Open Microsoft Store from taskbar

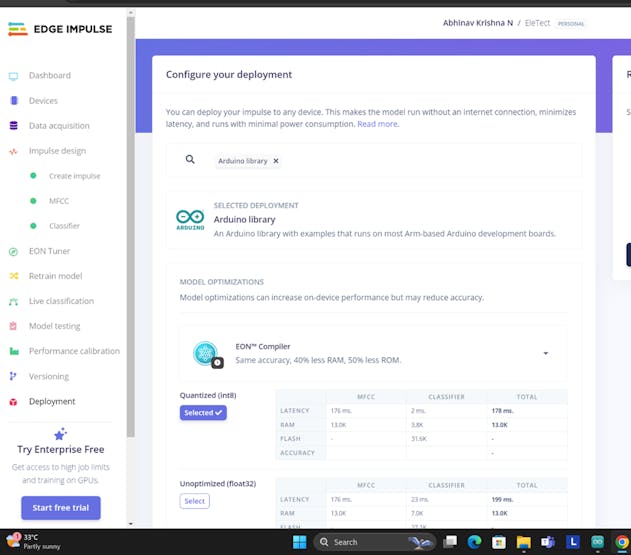tap(499, 542)
